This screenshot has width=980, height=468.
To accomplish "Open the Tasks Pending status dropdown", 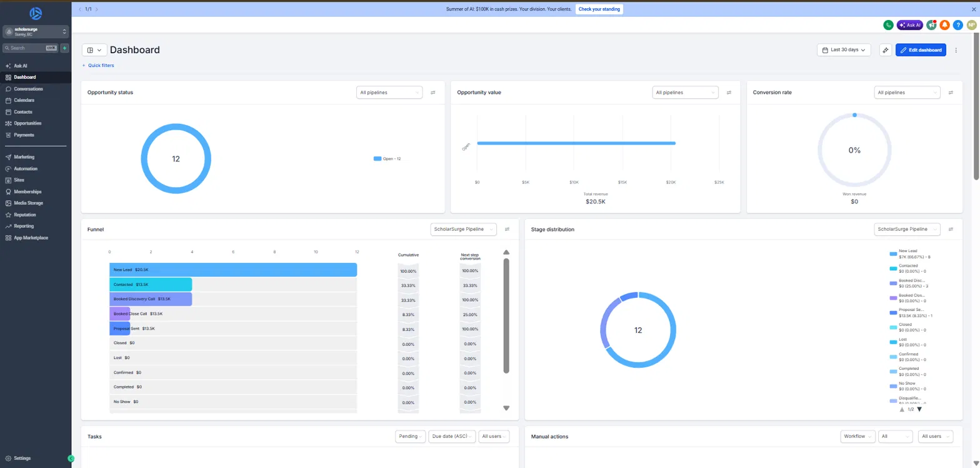I will pos(410,436).
